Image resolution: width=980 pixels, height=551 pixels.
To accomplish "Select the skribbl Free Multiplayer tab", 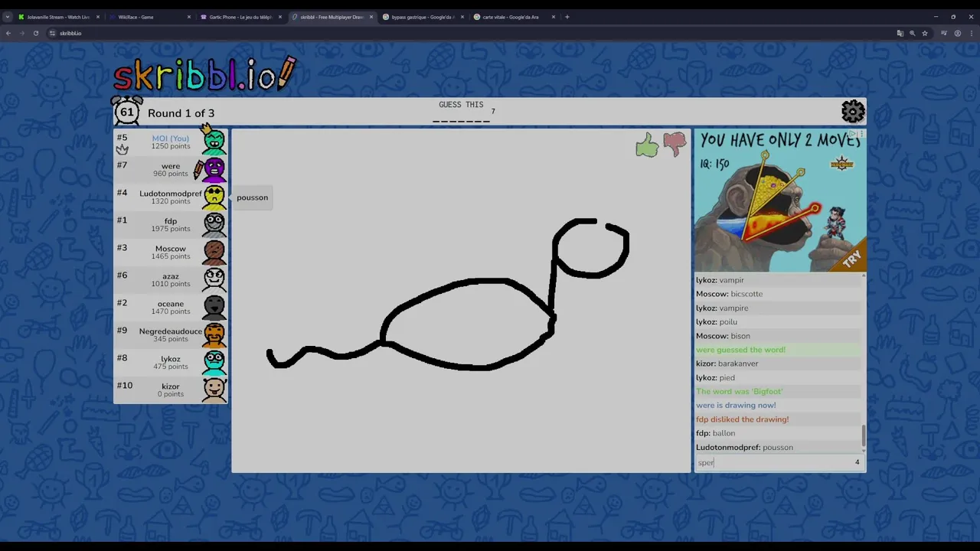I will [332, 17].
